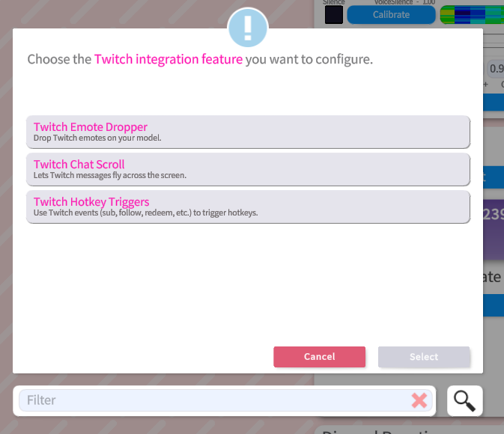Click the 'Choose the' dialog heading text
Image resolution: width=504 pixels, height=434 pixels.
click(59, 59)
